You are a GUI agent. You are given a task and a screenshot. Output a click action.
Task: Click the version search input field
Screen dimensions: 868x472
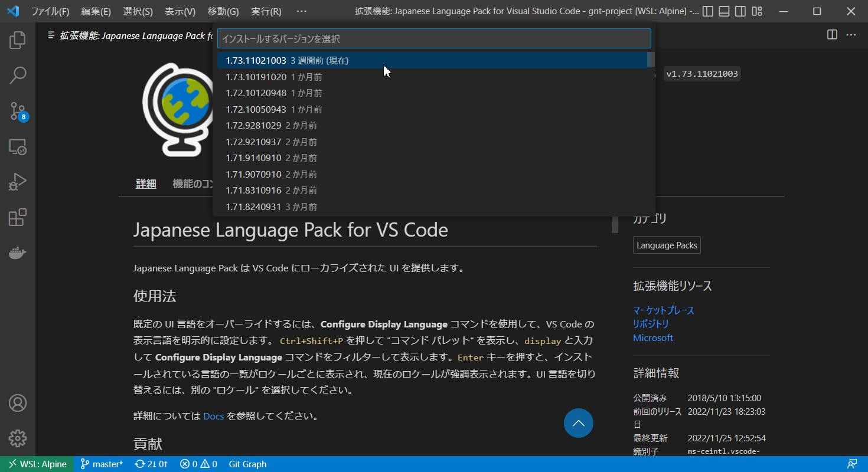coord(434,39)
